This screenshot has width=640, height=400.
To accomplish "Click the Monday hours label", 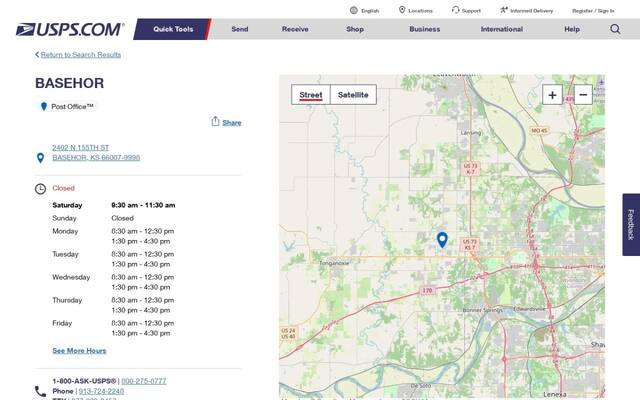I will pos(65,231).
